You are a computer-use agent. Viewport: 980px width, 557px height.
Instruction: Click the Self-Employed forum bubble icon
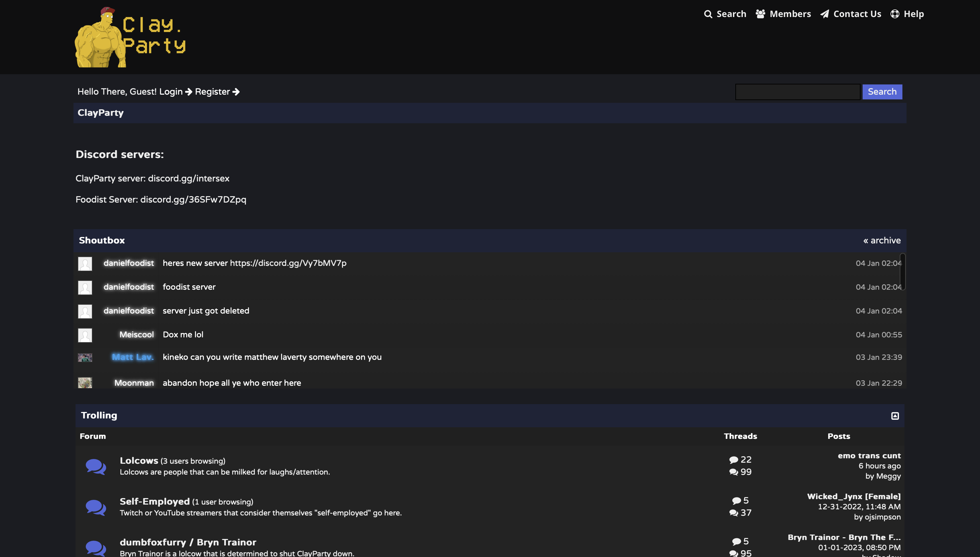pyautogui.click(x=96, y=507)
